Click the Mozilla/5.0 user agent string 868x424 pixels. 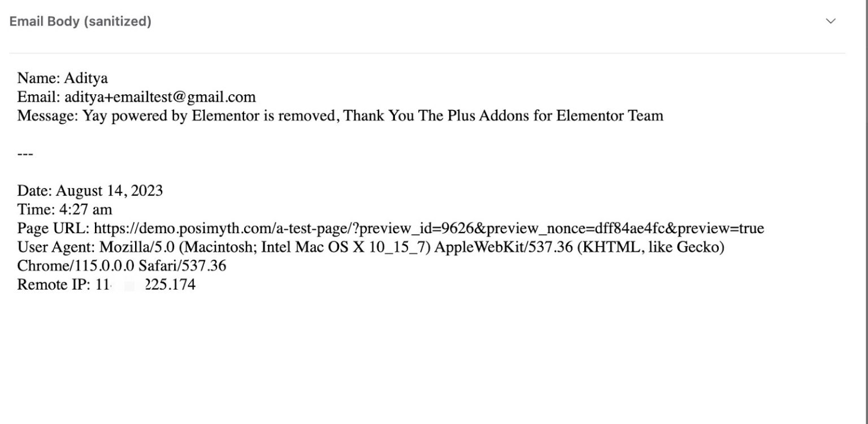coord(412,247)
